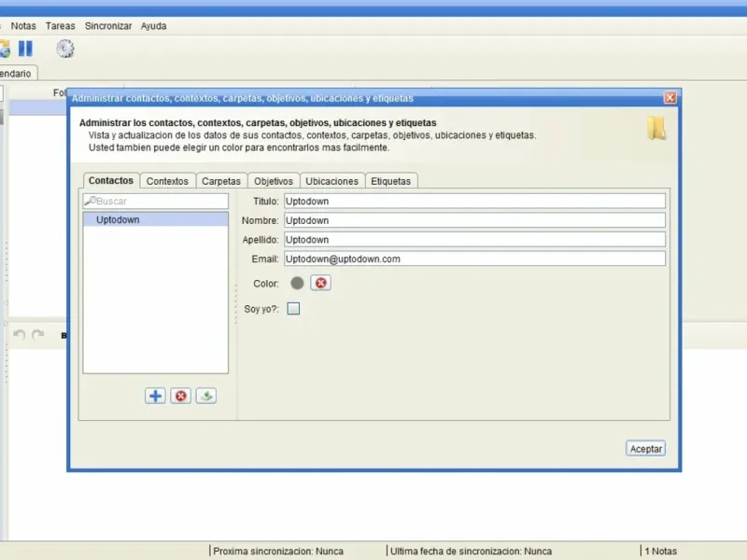Screen dimensions: 747x560
Task: Focus the Buscar search field
Action: pyautogui.click(x=155, y=201)
